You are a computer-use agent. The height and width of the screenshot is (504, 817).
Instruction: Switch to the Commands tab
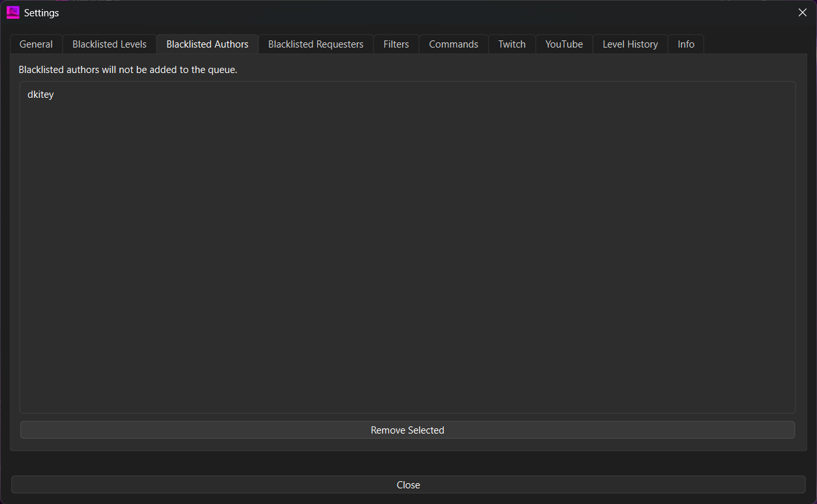click(454, 44)
